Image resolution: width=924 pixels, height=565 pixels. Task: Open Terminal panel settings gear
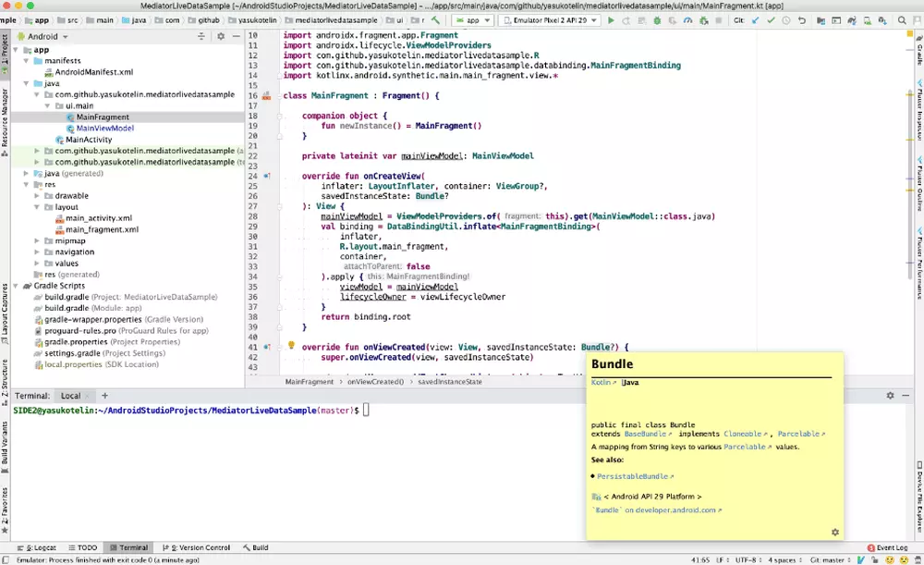coord(890,395)
